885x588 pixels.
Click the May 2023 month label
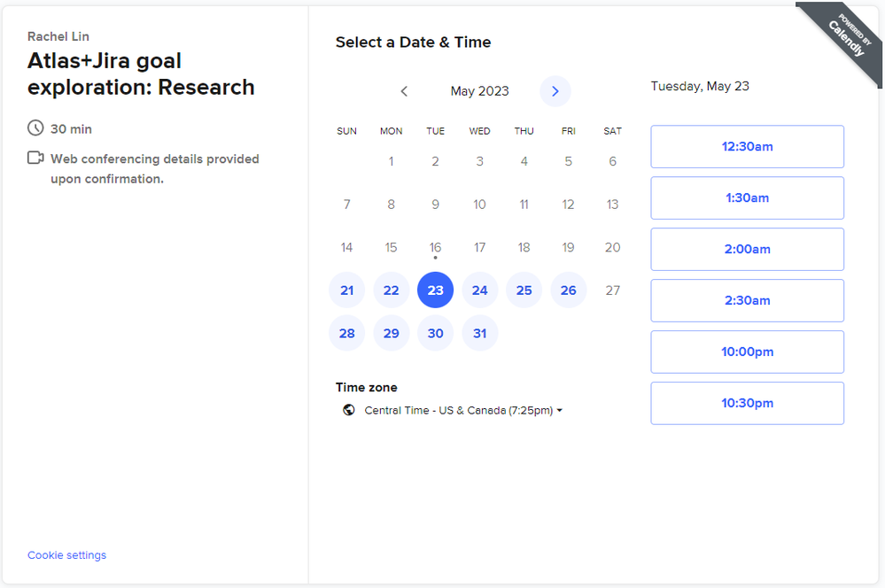(x=480, y=91)
